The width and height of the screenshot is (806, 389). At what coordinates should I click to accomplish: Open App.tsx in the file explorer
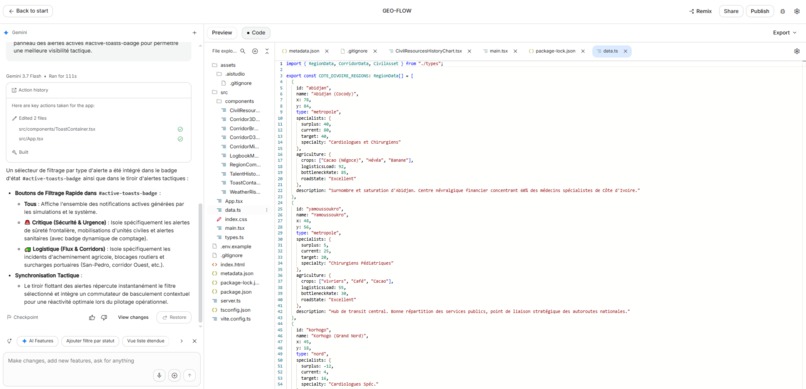pos(234,201)
